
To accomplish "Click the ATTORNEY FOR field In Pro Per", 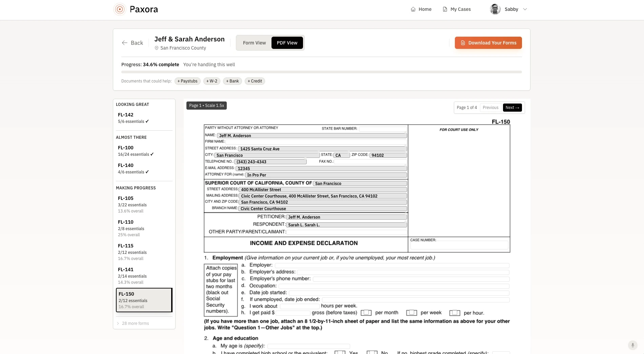I will [x=326, y=175].
